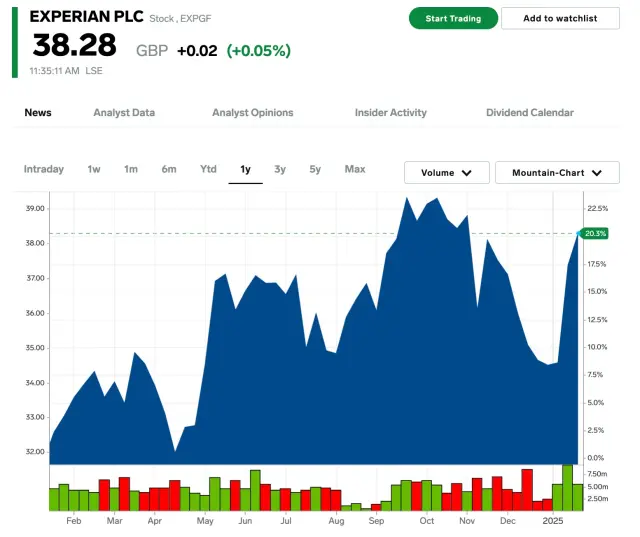Click the tallest green volume bar near 2025
The height and width of the screenshot is (537, 640).
(x=568, y=488)
